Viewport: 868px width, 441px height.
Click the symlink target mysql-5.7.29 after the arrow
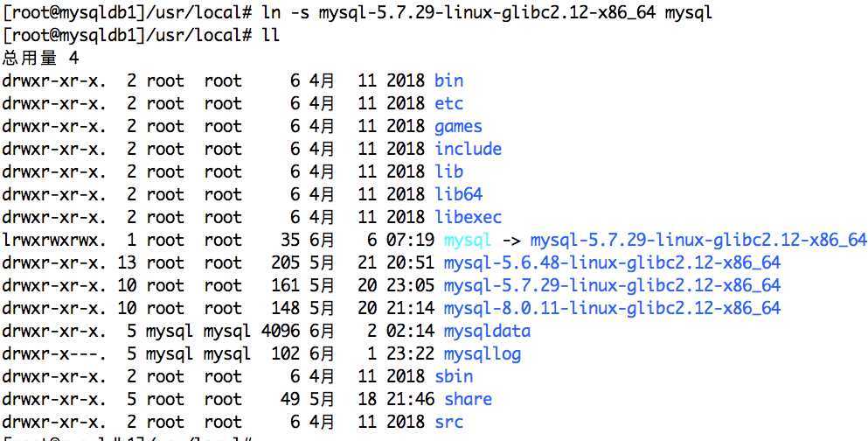pyautogui.click(x=698, y=240)
